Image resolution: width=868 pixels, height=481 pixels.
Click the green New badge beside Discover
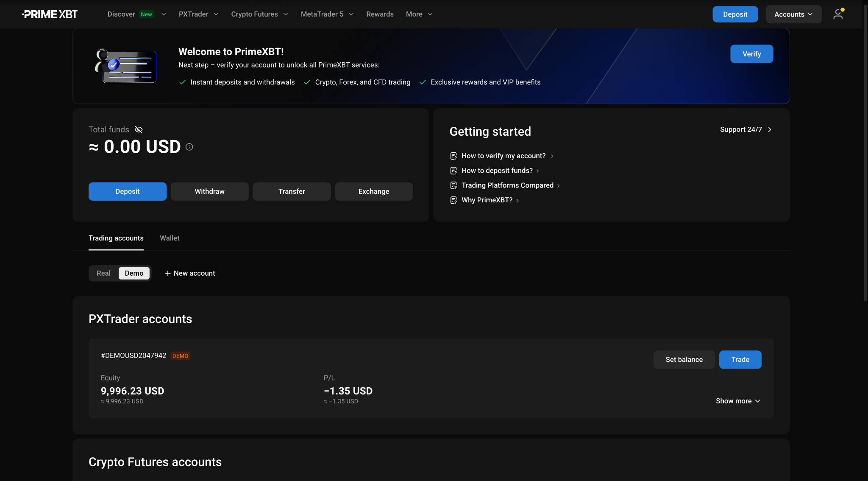point(146,14)
